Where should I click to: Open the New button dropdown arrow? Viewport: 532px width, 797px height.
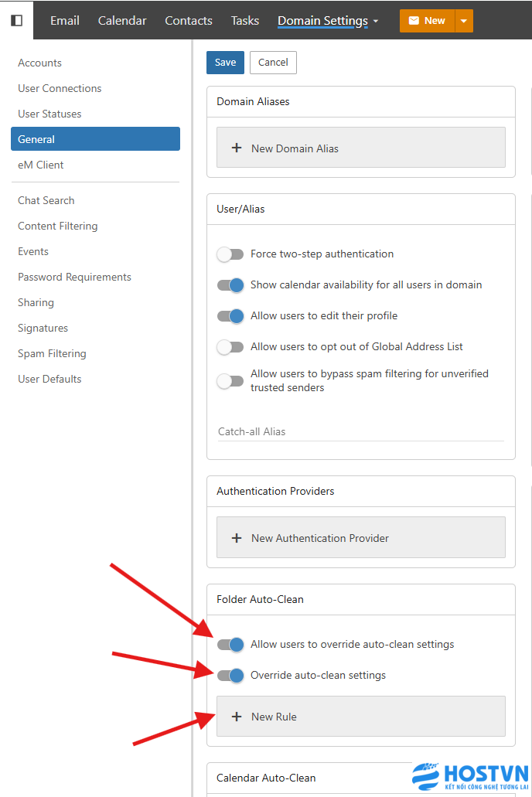(x=463, y=21)
